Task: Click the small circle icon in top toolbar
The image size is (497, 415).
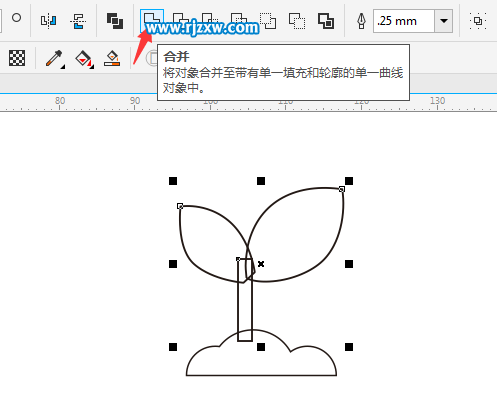Action: (16, 18)
